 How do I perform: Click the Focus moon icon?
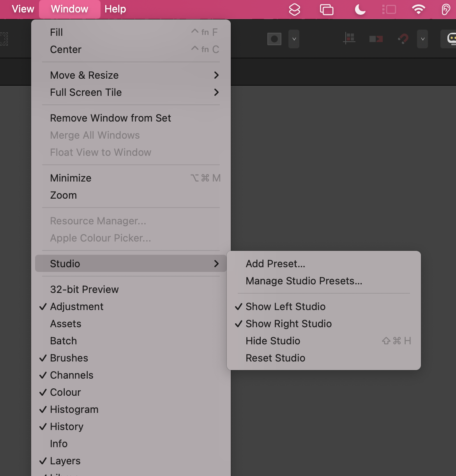tap(360, 9)
